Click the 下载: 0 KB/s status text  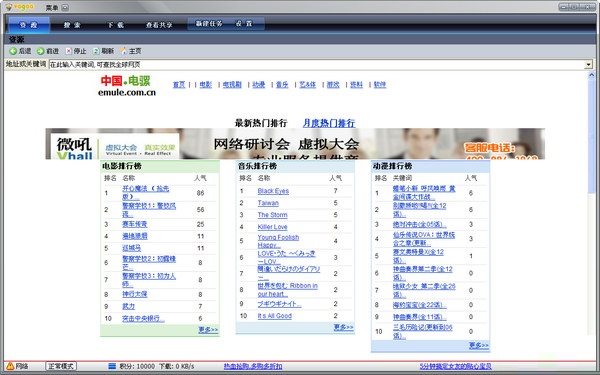tap(176, 366)
